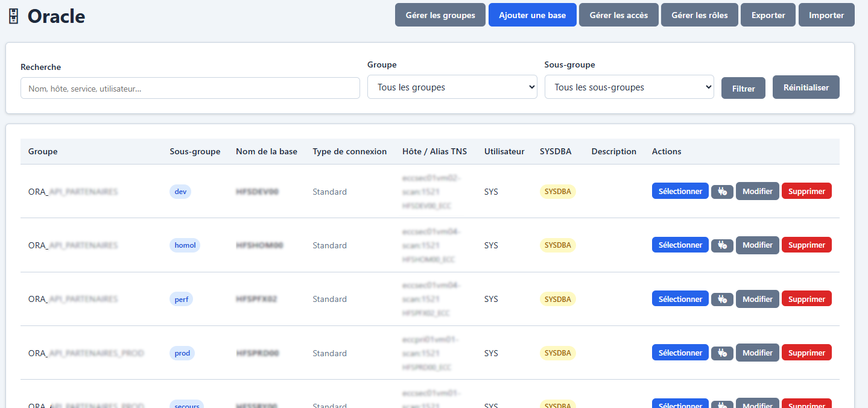Viewport: 868px width, 408px height.
Task: Click the Recherche search input field
Action: tap(190, 88)
